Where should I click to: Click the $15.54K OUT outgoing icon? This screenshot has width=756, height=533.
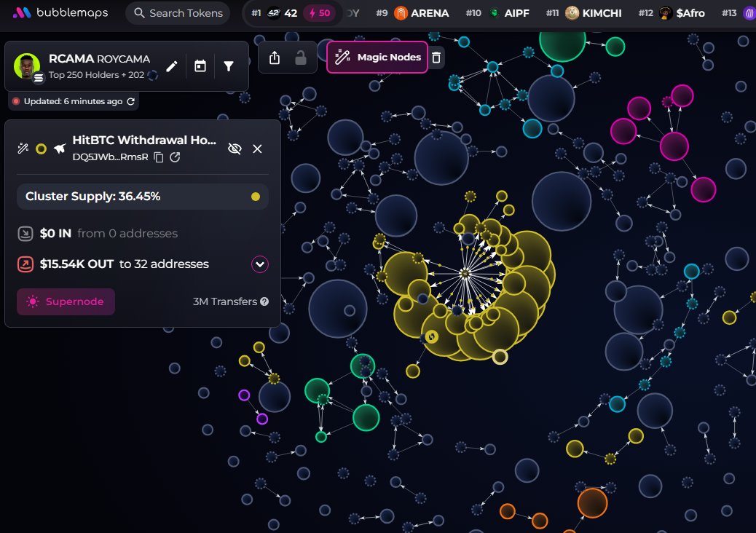(x=25, y=264)
